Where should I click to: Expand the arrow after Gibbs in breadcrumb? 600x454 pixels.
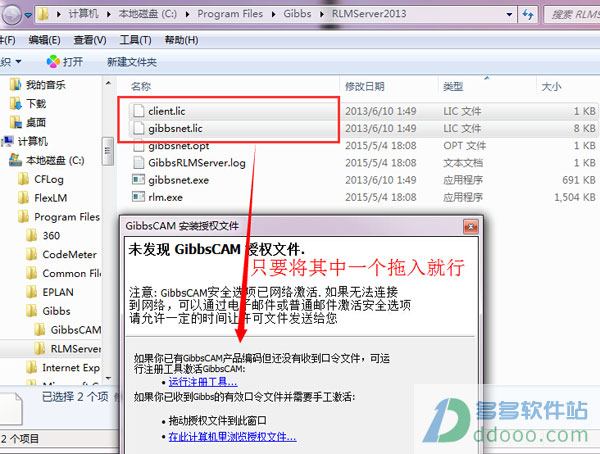coord(321,14)
